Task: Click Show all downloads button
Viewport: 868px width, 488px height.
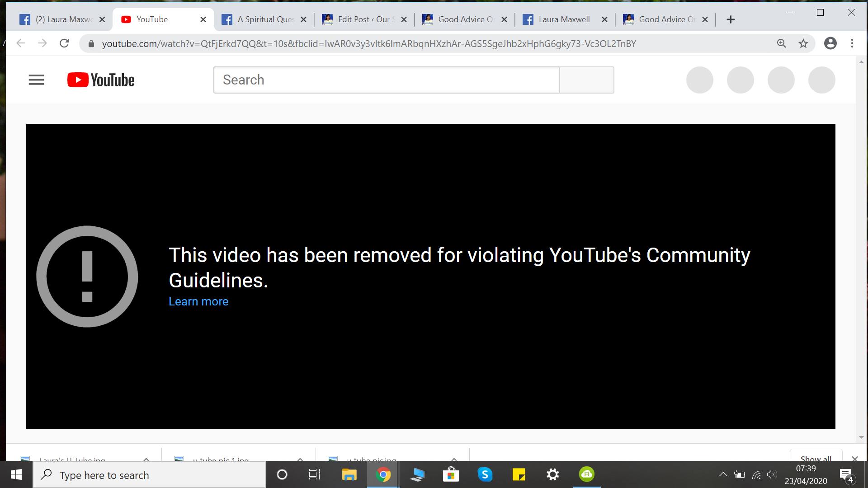Action: click(816, 457)
